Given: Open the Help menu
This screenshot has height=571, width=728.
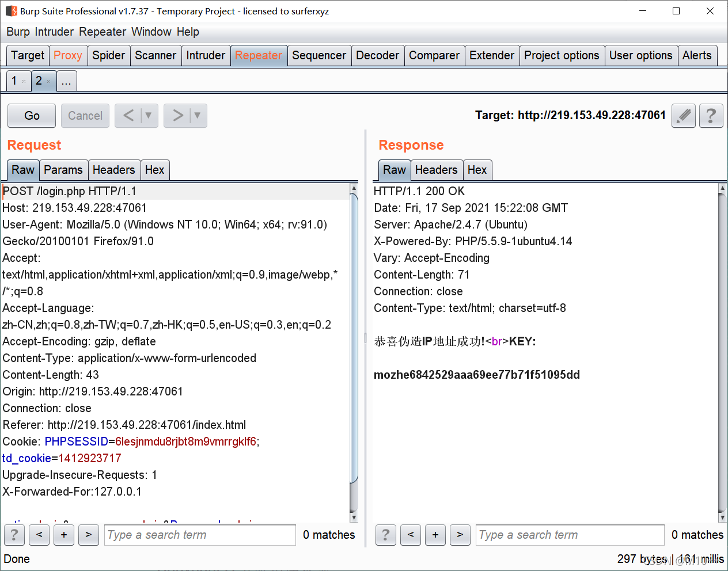Looking at the screenshot, I should pos(188,32).
